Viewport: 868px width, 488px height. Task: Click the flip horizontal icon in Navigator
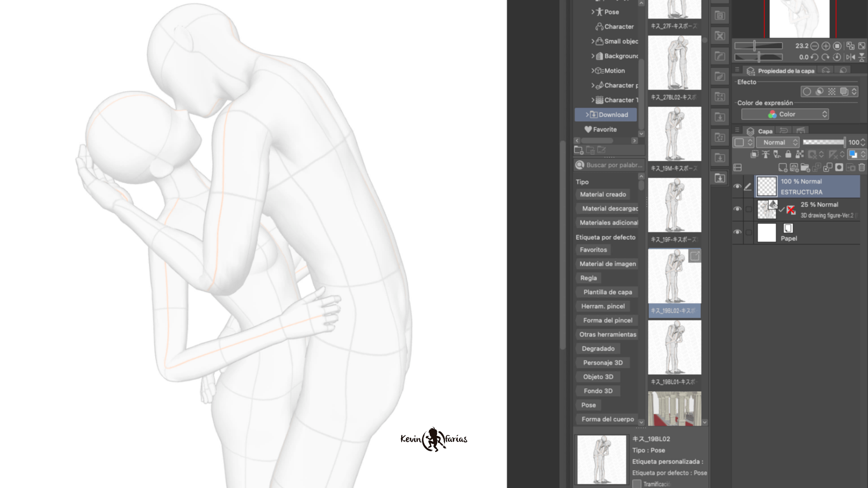click(x=851, y=57)
